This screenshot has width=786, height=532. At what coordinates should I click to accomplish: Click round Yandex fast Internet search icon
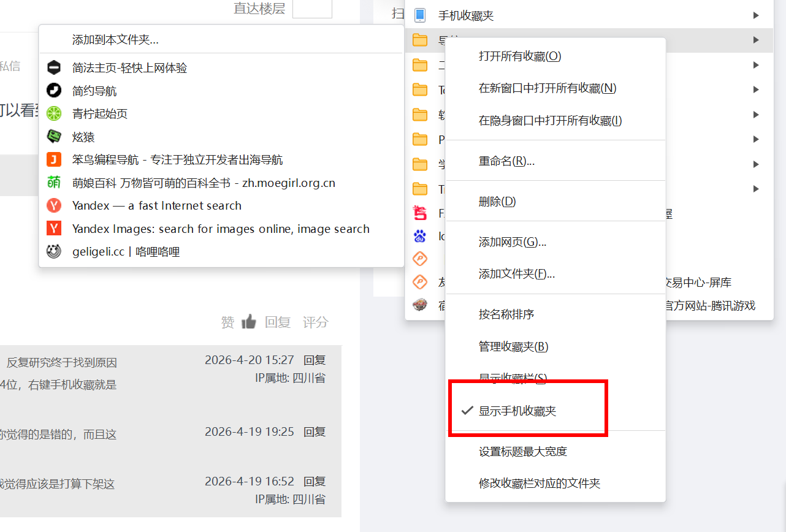pyautogui.click(x=54, y=205)
